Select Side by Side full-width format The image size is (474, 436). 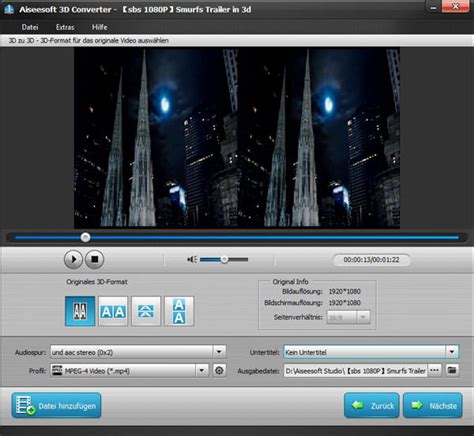click(113, 311)
